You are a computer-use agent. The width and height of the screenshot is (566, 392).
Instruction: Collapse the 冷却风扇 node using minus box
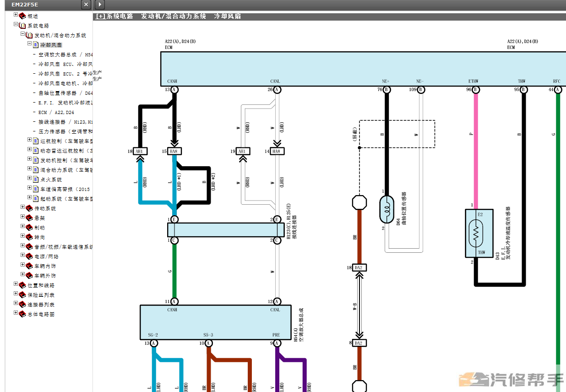[29, 44]
